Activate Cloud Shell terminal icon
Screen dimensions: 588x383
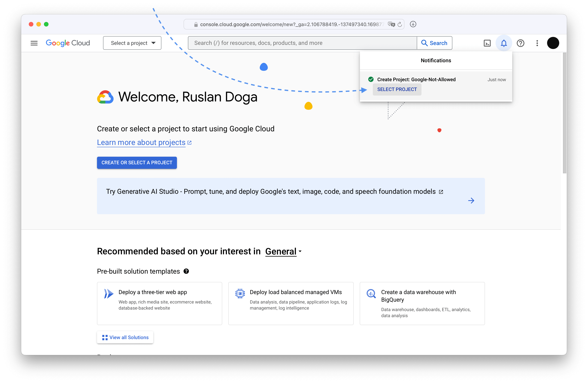[x=487, y=43]
